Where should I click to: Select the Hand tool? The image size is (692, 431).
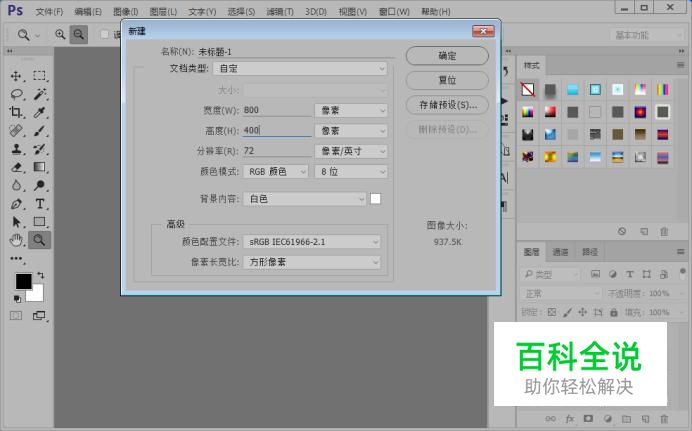tap(16, 240)
